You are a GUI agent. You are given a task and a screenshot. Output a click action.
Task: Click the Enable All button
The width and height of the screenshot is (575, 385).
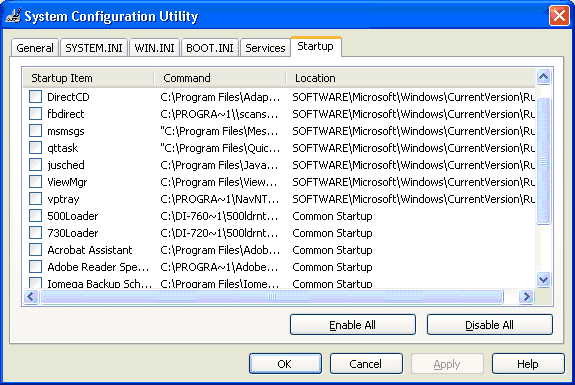pyautogui.click(x=353, y=325)
